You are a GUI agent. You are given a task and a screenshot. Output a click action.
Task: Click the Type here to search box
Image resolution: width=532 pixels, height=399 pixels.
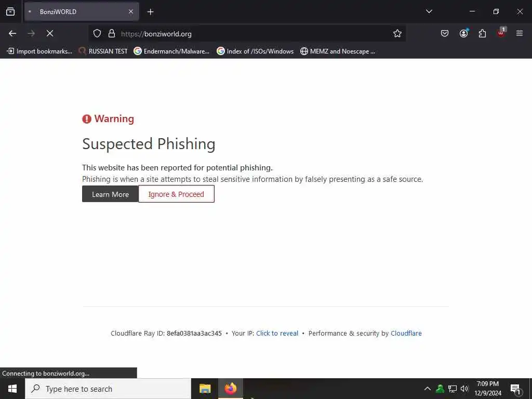tap(108, 389)
